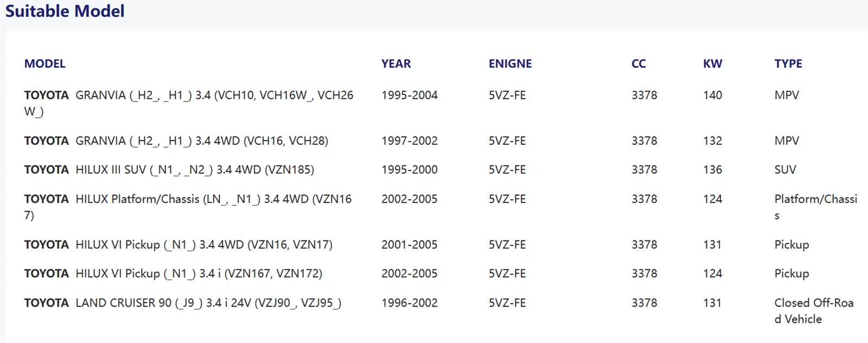Click the Closed Off-Road Vehicle type cell

(814, 311)
